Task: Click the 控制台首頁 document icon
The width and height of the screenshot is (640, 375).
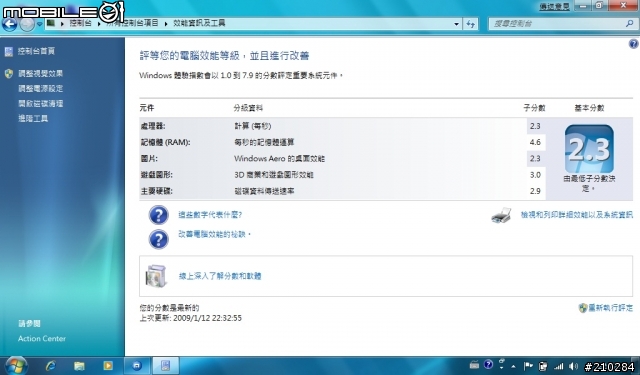Action: click(9, 51)
